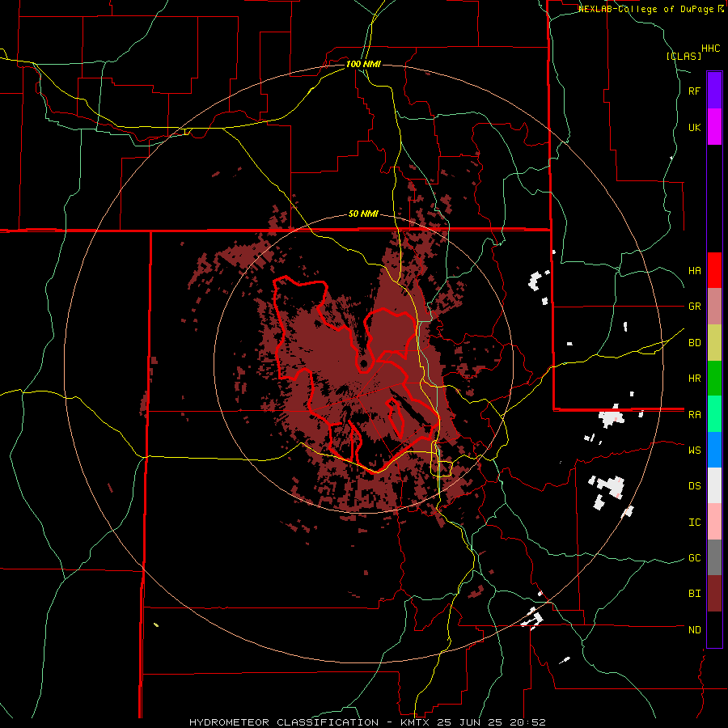Click the [CLAS] units label
The width and height of the screenshot is (728, 728).
click(684, 56)
